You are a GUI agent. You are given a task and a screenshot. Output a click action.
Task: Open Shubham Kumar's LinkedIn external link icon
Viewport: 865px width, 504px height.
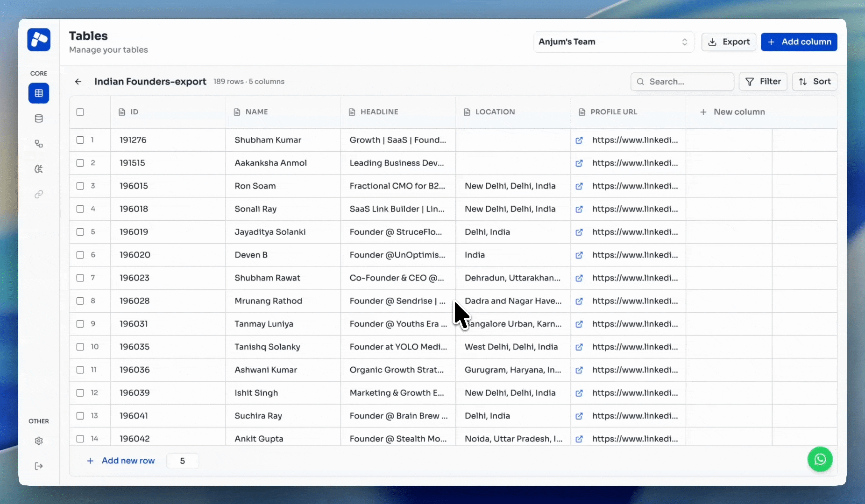click(x=579, y=140)
